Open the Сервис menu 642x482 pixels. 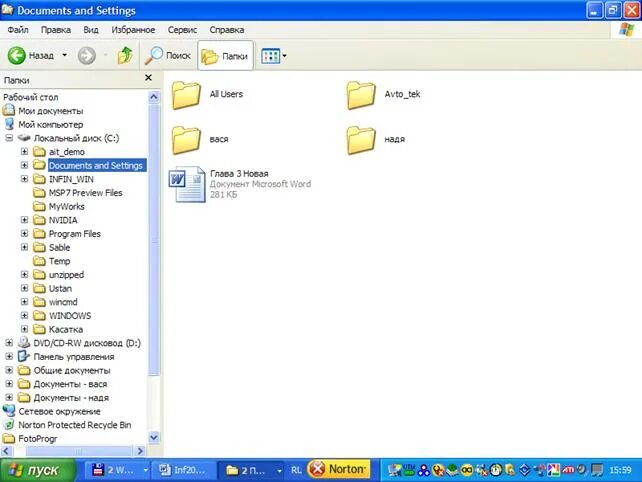click(182, 30)
